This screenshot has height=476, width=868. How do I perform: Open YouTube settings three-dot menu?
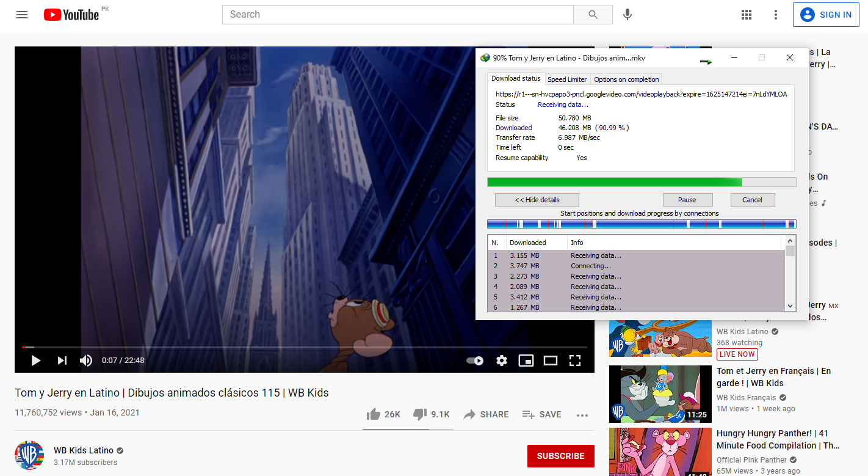pyautogui.click(x=776, y=15)
